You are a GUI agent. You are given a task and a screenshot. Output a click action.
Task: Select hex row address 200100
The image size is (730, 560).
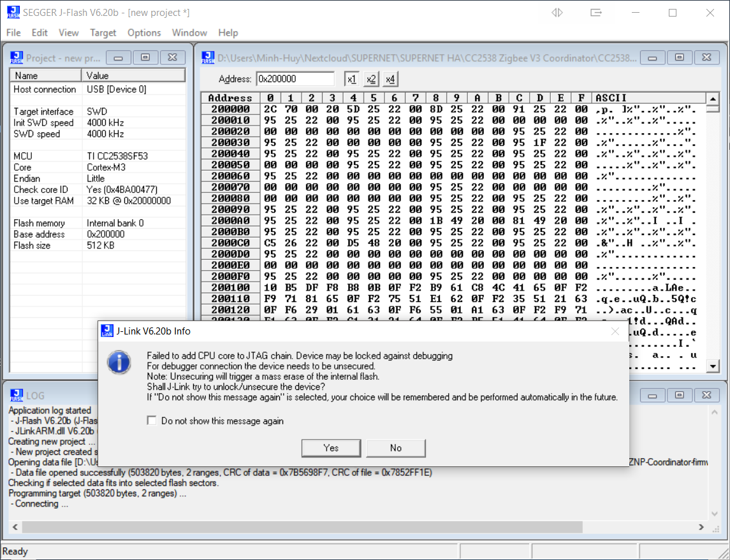pos(230,287)
